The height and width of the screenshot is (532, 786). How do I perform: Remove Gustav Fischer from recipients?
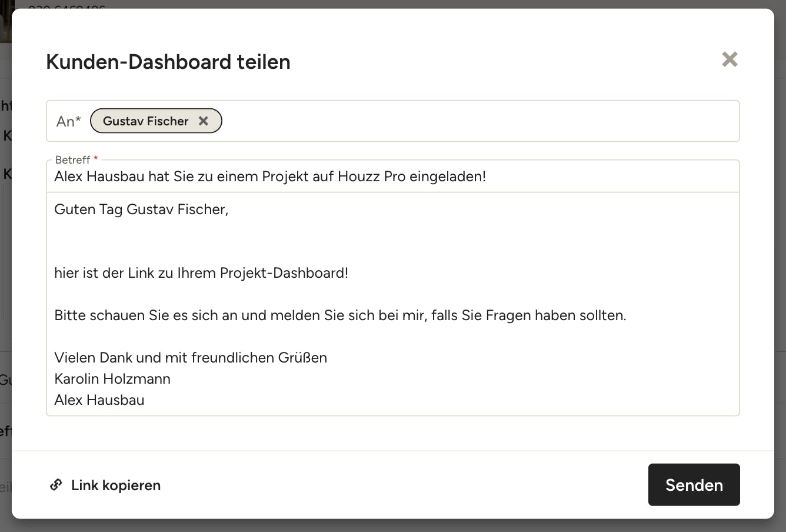[204, 121]
